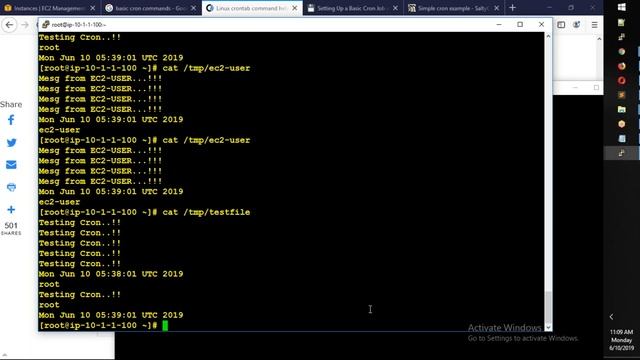Share the page on Twitter

[x=11, y=142]
